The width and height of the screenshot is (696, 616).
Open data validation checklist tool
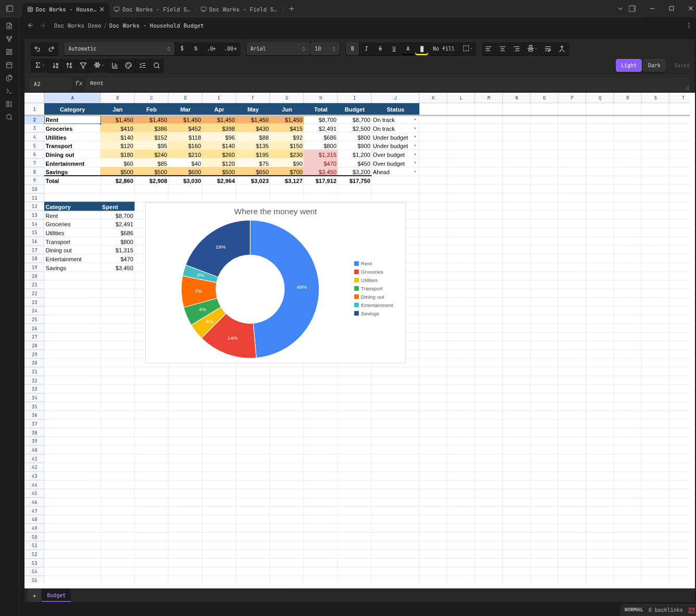click(x=143, y=66)
